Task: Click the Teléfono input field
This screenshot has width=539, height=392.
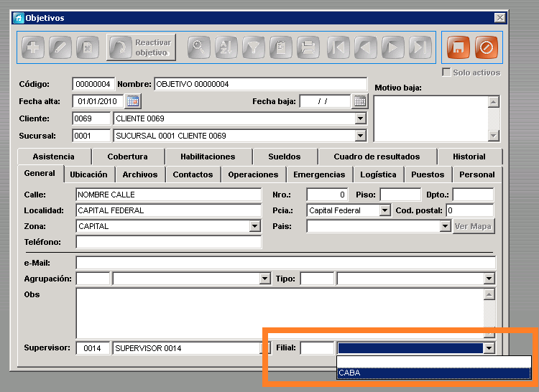Action: pos(168,242)
